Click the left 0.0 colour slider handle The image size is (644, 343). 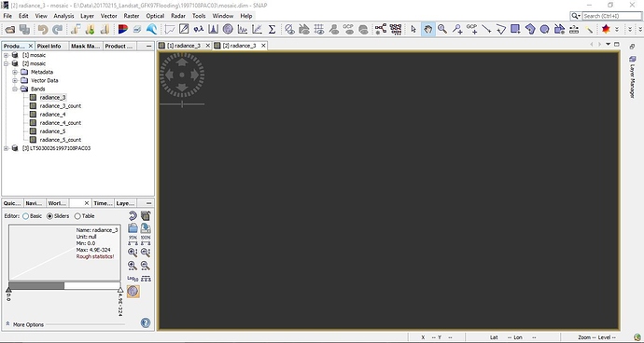8,290
